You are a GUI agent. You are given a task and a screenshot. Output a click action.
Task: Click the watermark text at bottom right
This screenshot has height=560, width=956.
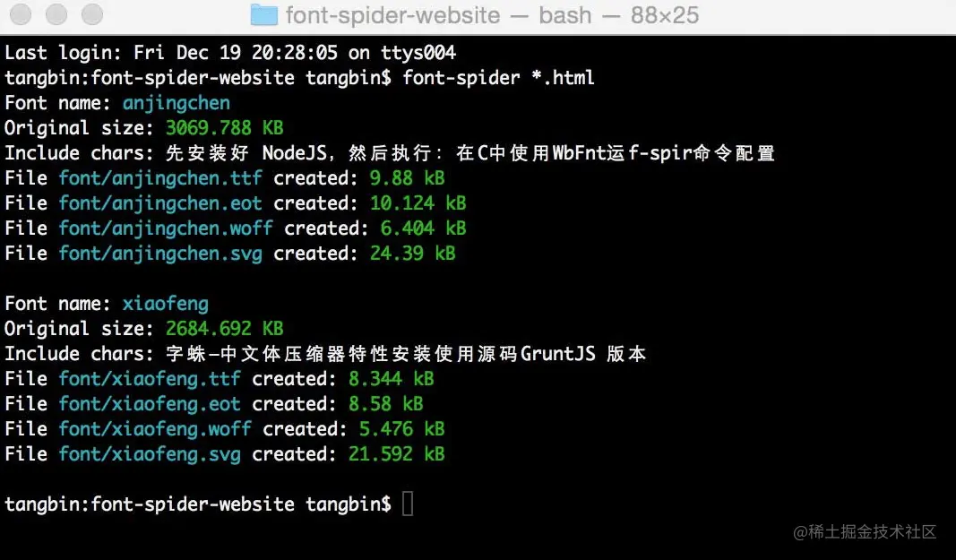(865, 532)
